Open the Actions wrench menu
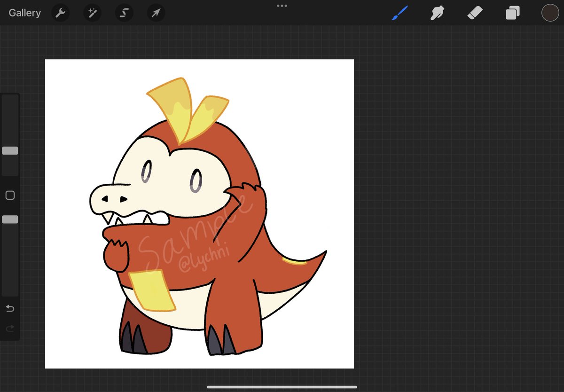Screen dimensions: 564x392 click(60, 13)
